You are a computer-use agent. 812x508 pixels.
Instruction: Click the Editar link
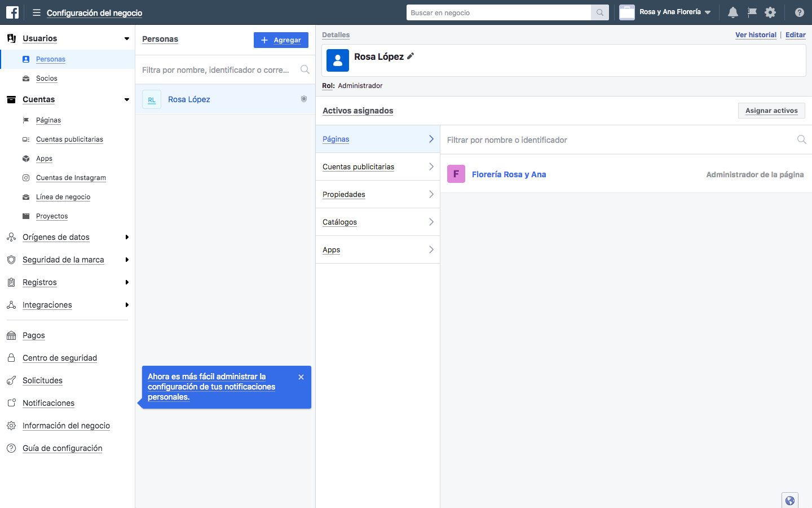pos(796,35)
